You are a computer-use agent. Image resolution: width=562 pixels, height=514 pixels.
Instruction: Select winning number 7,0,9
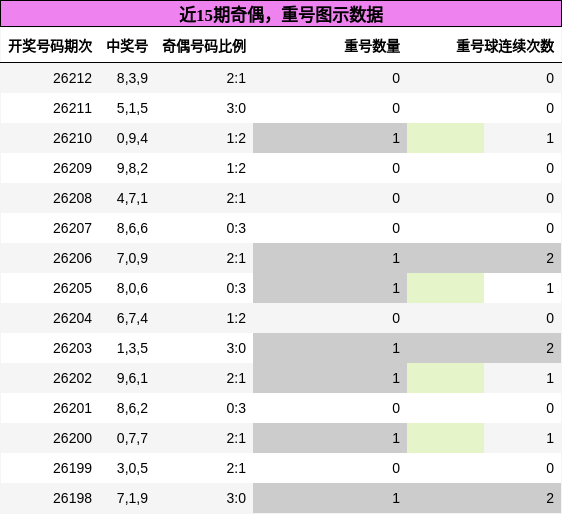coord(132,258)
